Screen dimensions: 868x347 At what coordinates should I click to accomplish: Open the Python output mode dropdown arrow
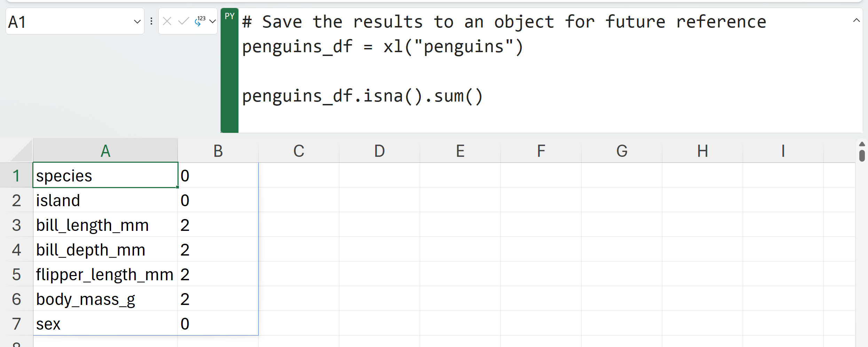pos(213,22)
